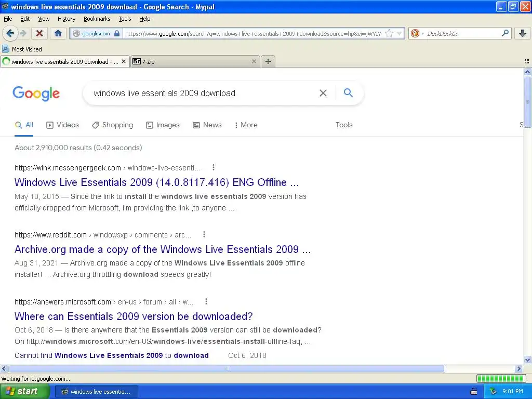Click the Forward arrow navigation button
Viewport: 532px width, 399px height.
click(x=23, y=33)
